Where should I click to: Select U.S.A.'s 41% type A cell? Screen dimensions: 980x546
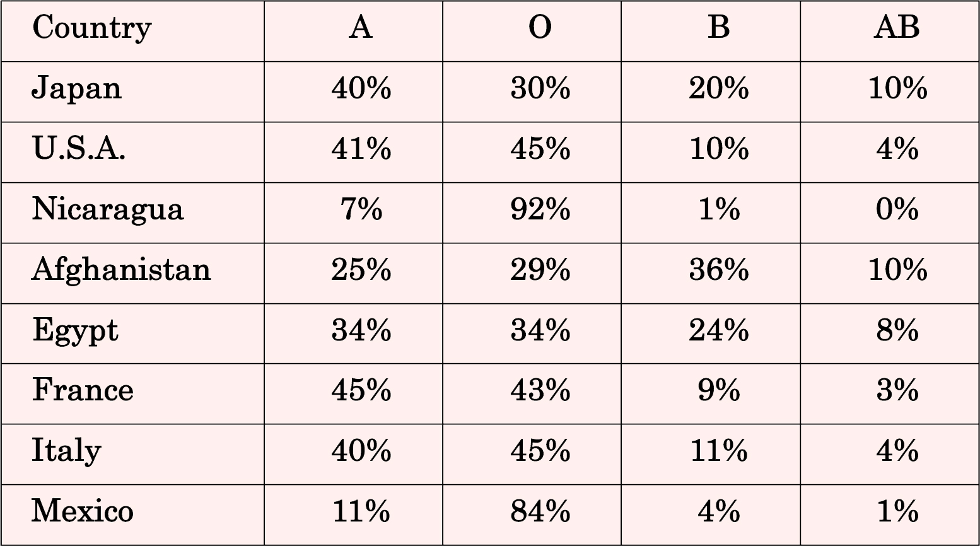(361, 149)
